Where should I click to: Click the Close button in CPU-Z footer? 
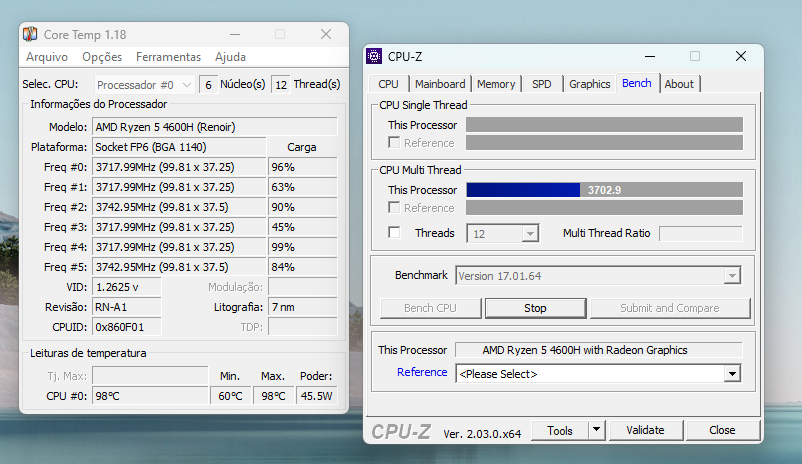pos(722,430)
